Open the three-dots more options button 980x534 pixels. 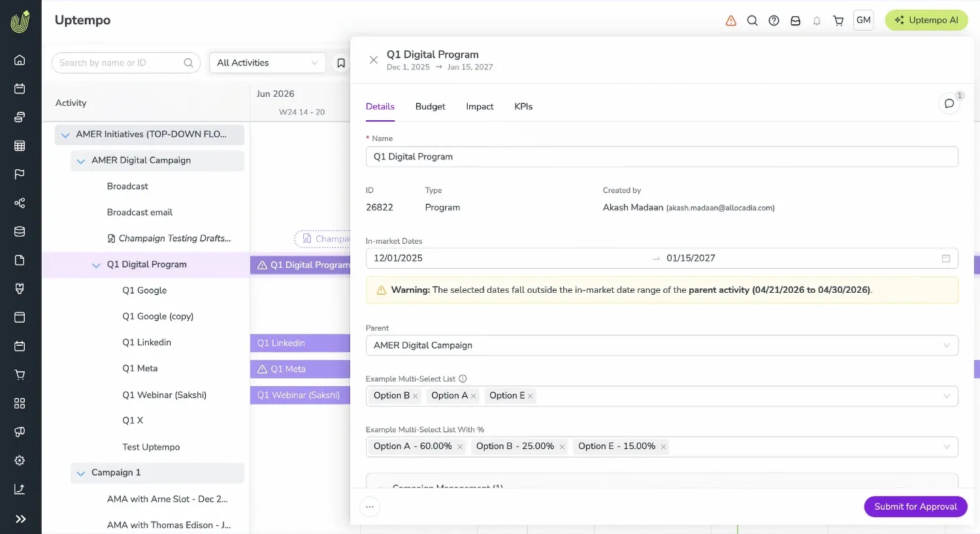tap(370, 507)
